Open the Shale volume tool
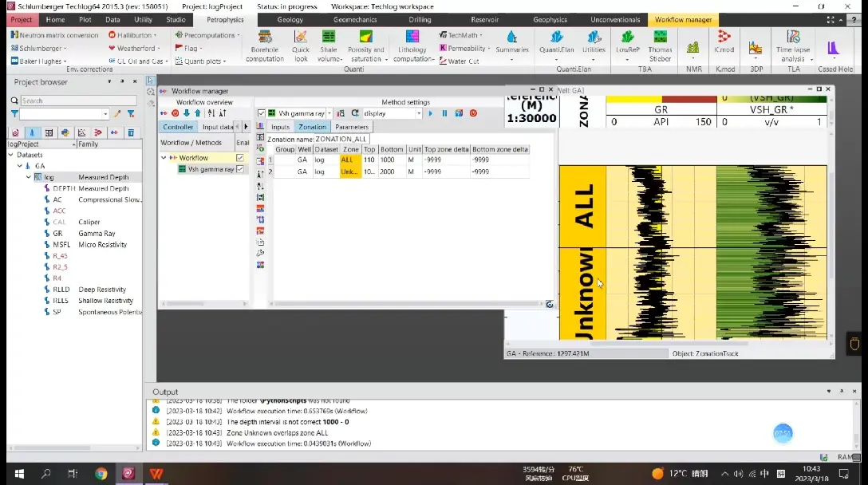This screenshot has height=485, width=868. point(329,46)
